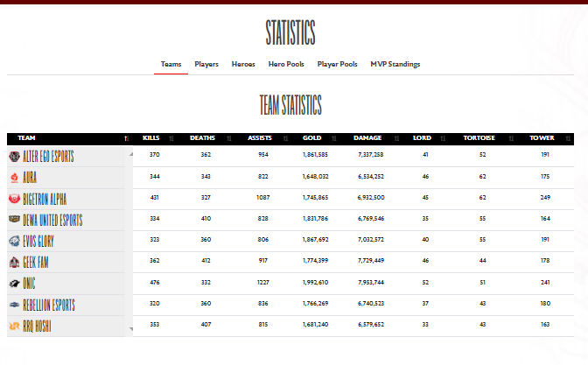The width and height of the screenshot is (588, 365).
Task: Click Bigetron Alpha's tower value 249
Action: pyautogui.click(x=545, y=198)
